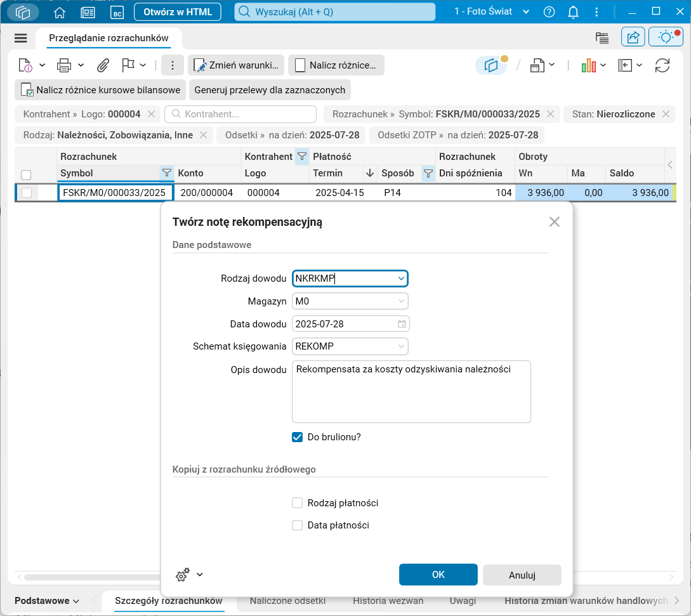Image resolution: width=691 pixels, height=616 pixels.
Task: Check the Rodzaj płatności checkbox
Action: pyautogui.click(x=298, y=502)
